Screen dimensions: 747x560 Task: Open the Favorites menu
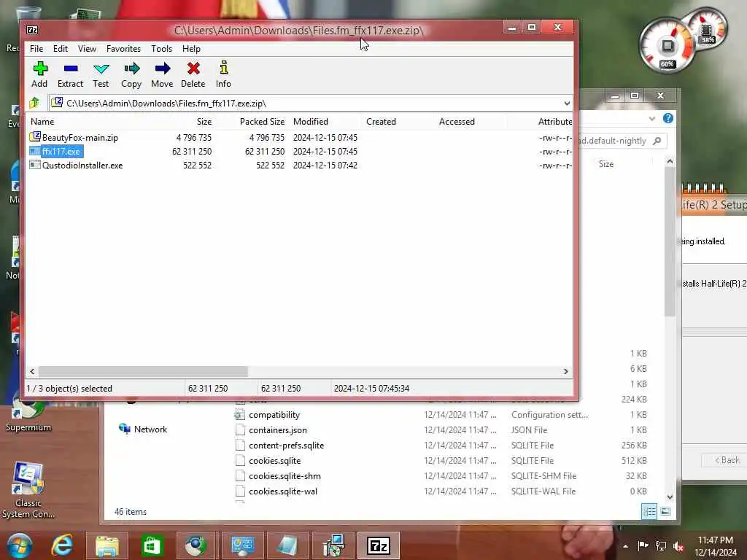click(123, 49)
